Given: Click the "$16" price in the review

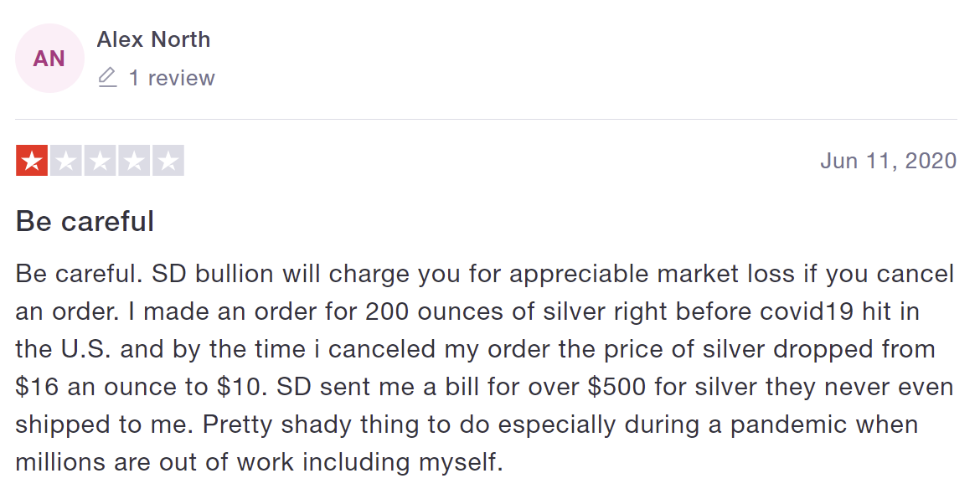Looking at the screenshot, I should coord(34,386).
